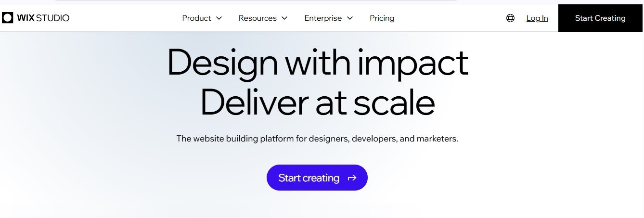Click the arrow icon inside purple button
Screen dimensions: 644x218
coord(352,178)
